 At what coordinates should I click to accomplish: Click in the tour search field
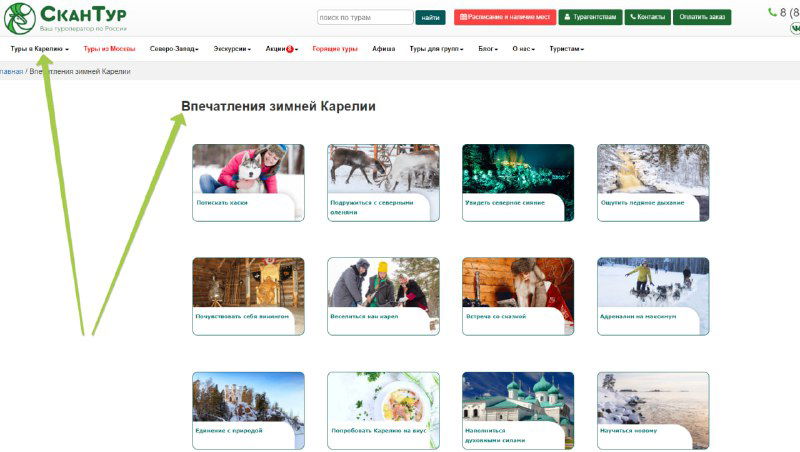click(x=365, y=17)
